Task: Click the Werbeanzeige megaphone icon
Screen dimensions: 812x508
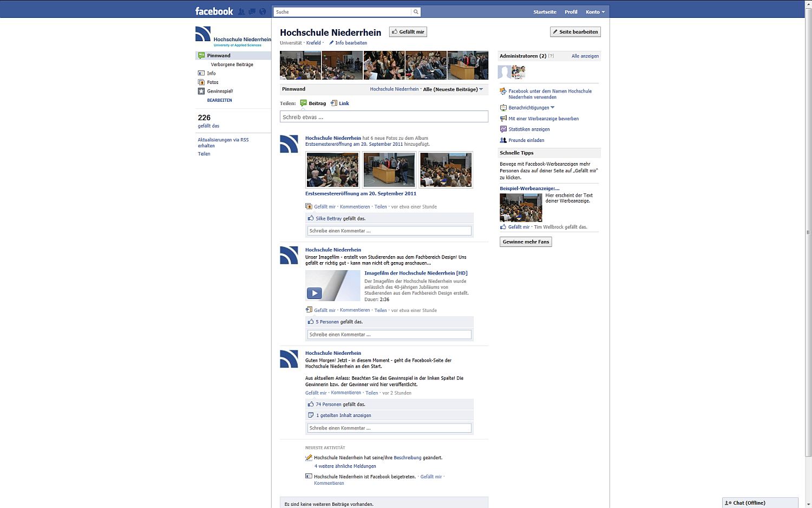Action: (503, 118)
